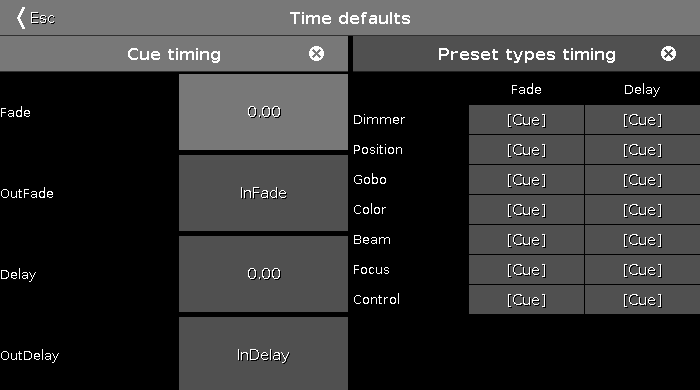Click the Esc back arrow

tap(35, 18)
